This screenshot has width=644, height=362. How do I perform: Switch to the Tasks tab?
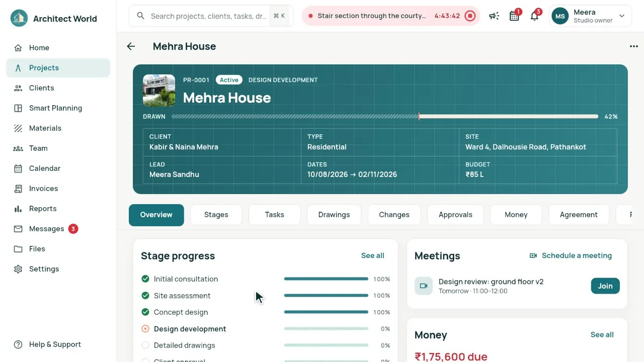[275, 215]
